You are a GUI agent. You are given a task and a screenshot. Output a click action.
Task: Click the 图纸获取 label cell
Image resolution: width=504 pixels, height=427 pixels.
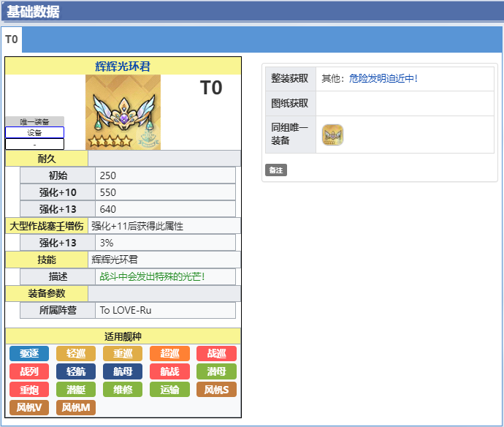point(291,103)
